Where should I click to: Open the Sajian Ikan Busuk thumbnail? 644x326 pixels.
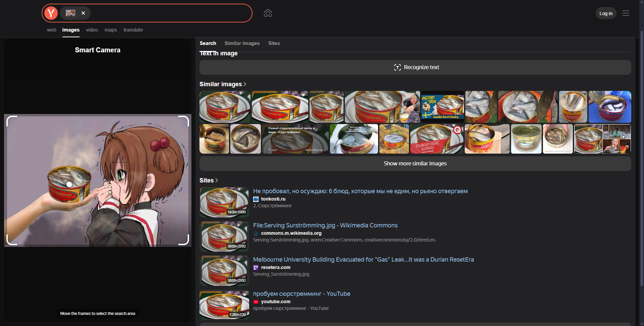tap(436, 139)
